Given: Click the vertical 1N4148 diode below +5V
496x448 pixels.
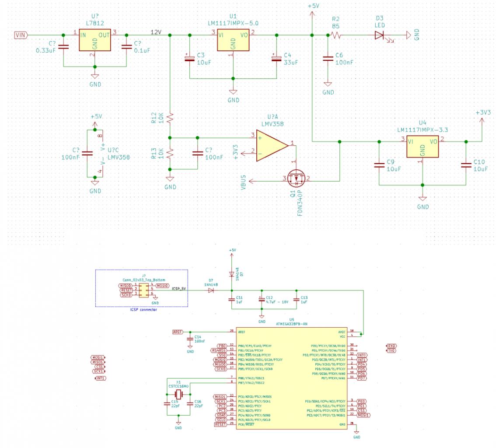Looking at the screenshot, I should [231, 274].
